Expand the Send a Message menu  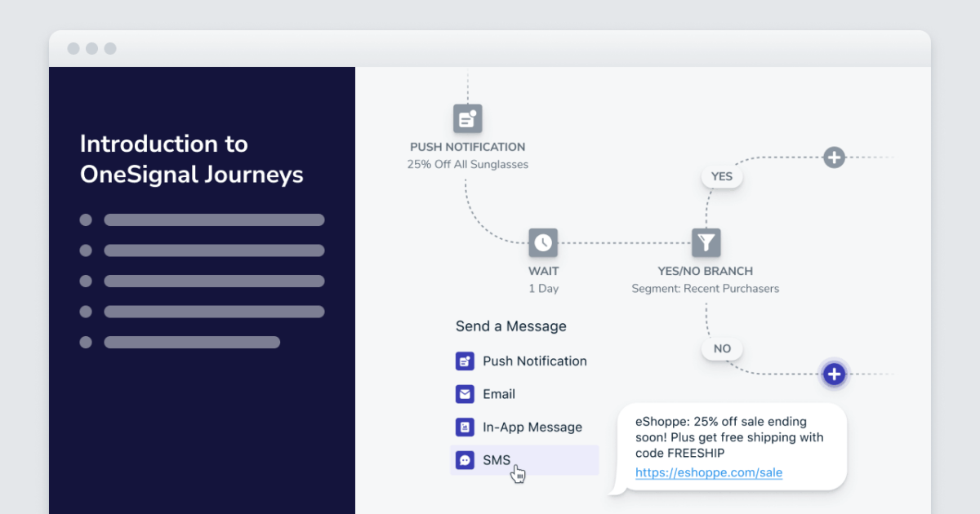tap(510, 326)
